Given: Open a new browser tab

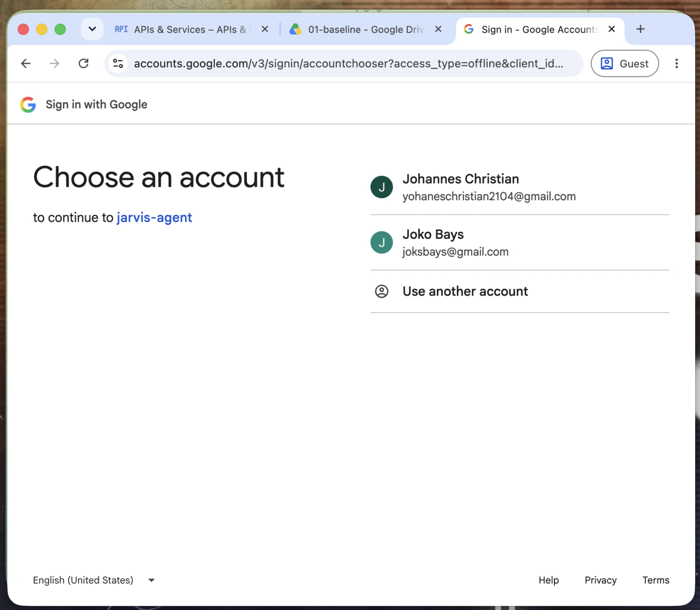Looking at the screenshot, I should (x=640, y=29).
